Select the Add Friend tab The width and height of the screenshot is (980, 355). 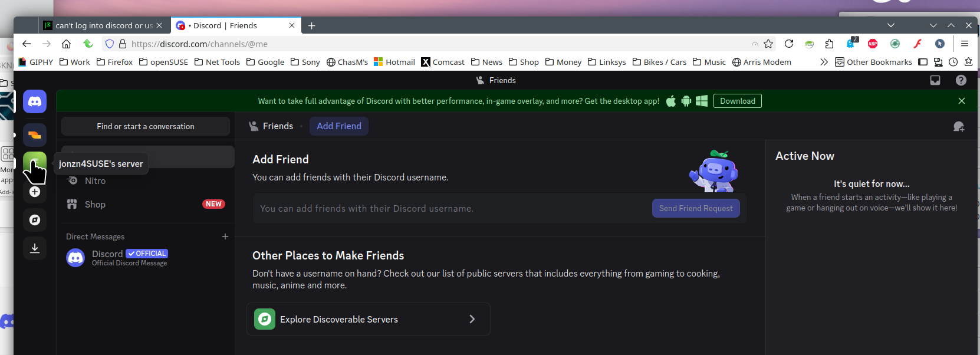(x=339, y=126)
